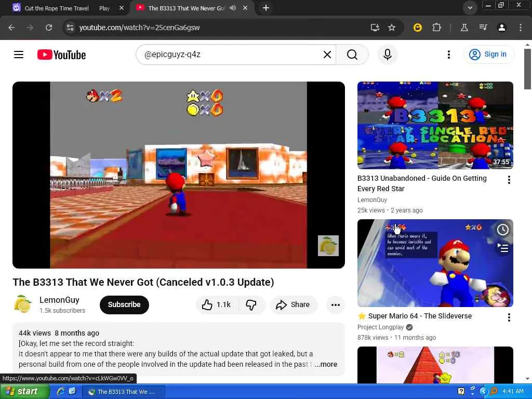The image size is (532, 399).
Task: Click the system tray help icon
Action: (x=461, y=392)
